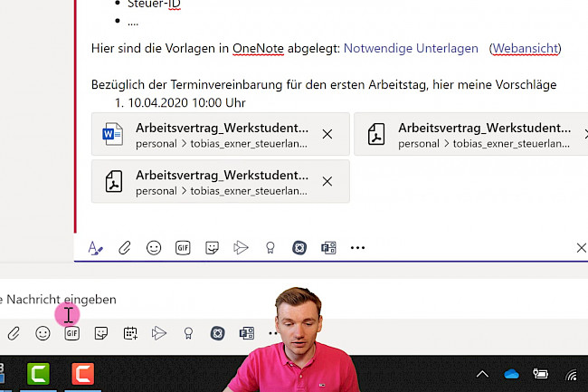Close the upper message editor with the X
Screen dimensions: 588x392
pyautogui.click(x=582, y=248)
